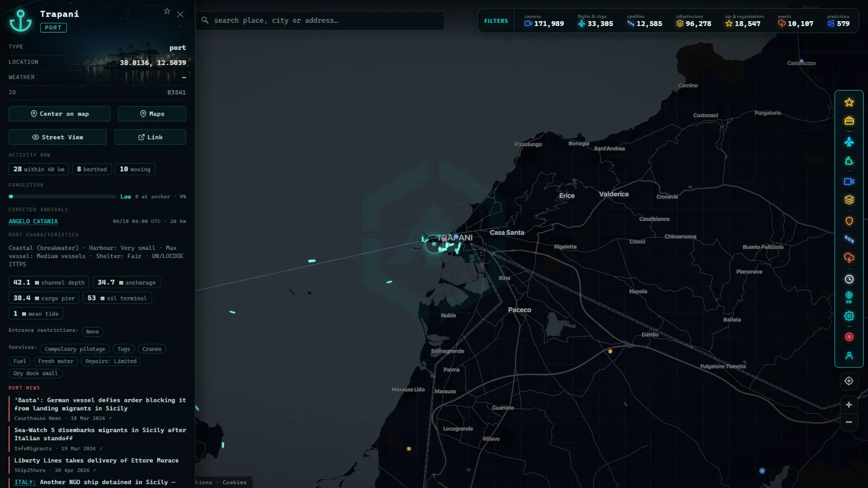Viewport: 868px width, 488px height.
Task: Click the congestion Low indicator bar
Action: [x=62, y=197]
